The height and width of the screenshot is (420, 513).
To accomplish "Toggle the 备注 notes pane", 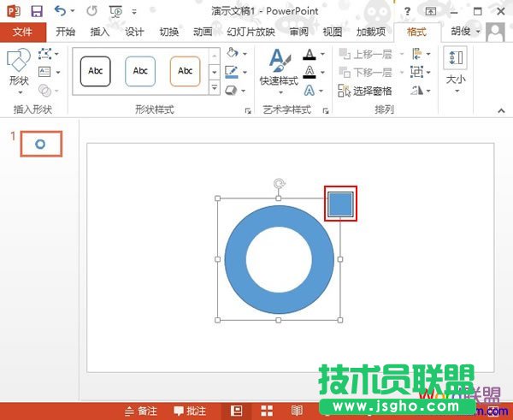I will (x=141, y=411).
